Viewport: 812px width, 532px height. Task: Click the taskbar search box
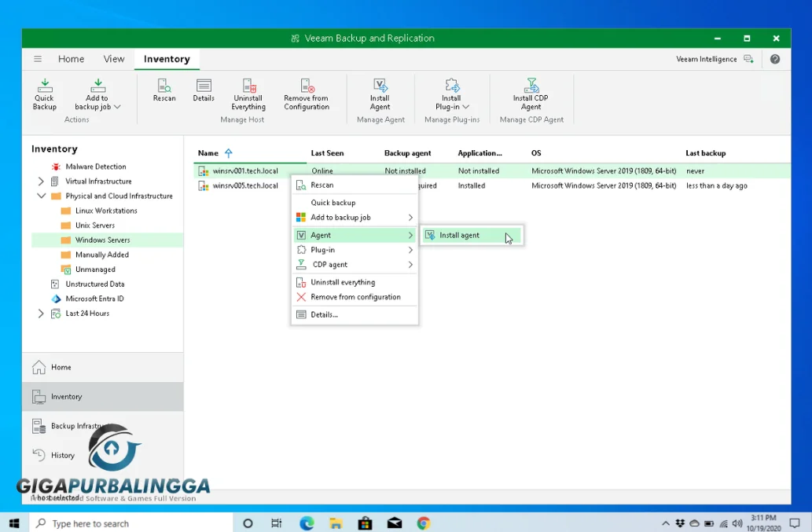point(131,523)
